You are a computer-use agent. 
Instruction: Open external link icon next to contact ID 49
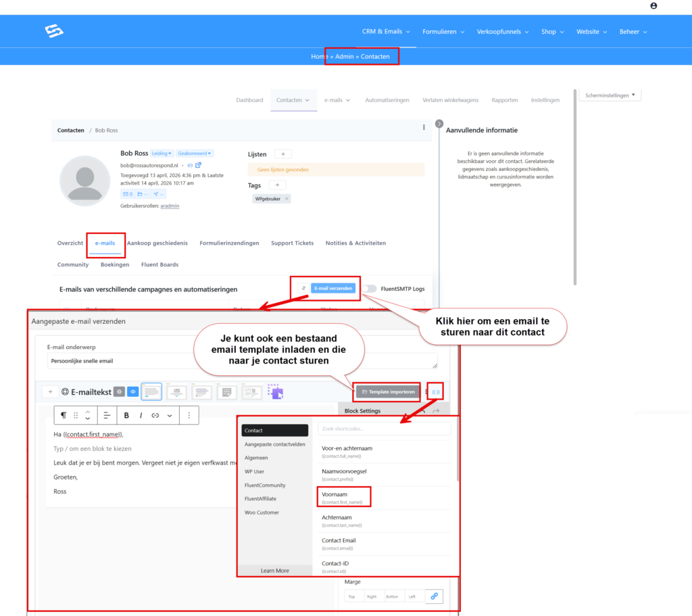(198, 165)
